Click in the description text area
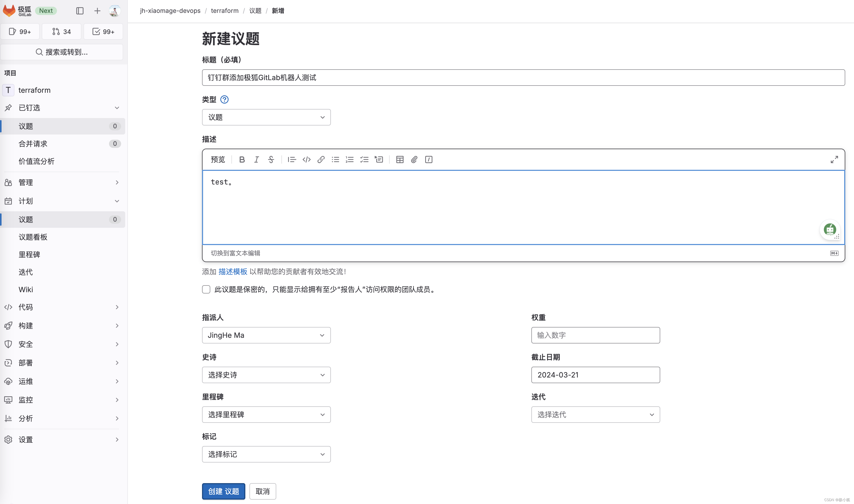 pos(523,207)
